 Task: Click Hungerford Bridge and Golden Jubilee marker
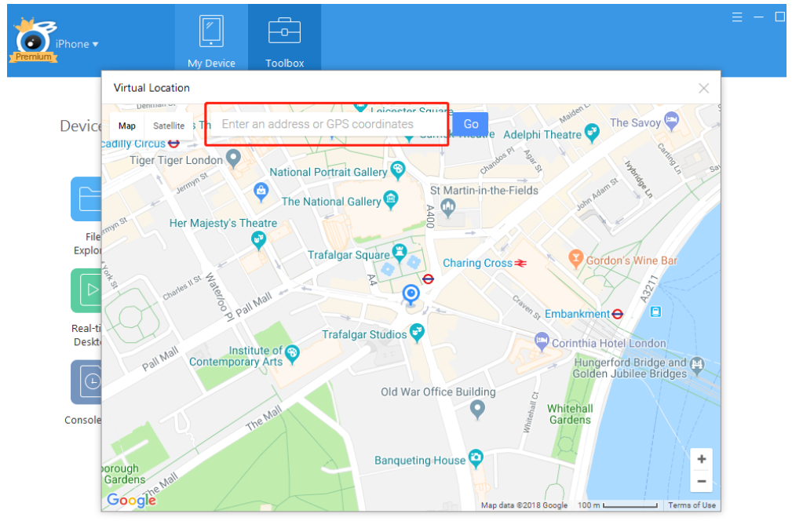click(x=697, y=366)
